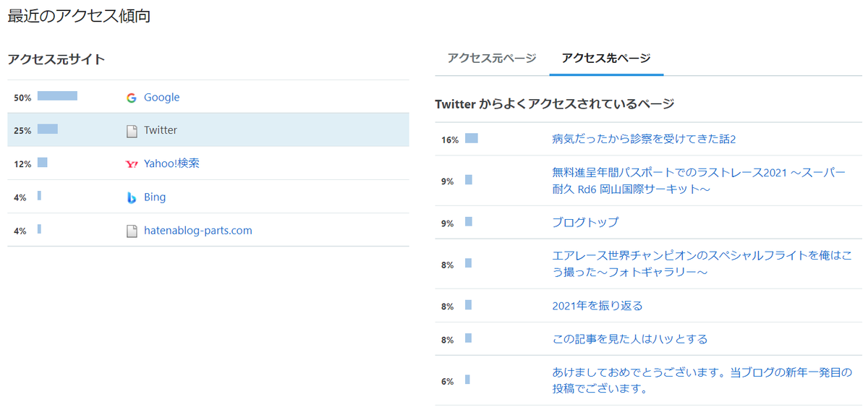Click the 9% value beside 無料進呈年間パスポート article
The image size is (868, 410).
[448, 181]
